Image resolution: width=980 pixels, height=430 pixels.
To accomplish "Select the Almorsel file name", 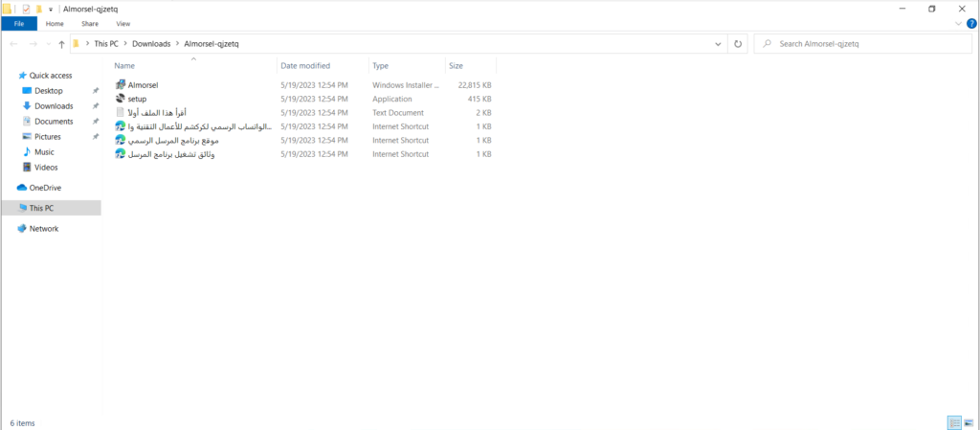I will click(x=143, y=85).
